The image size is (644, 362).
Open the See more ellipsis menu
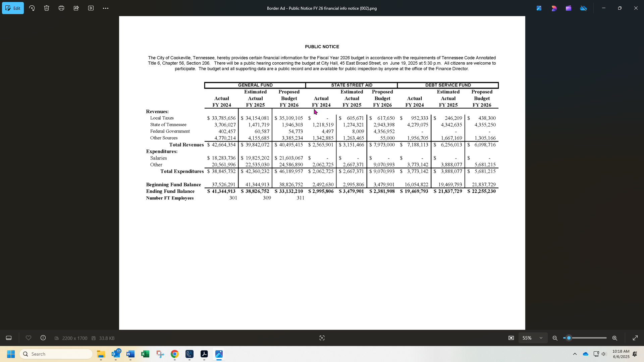pos(106,8)
